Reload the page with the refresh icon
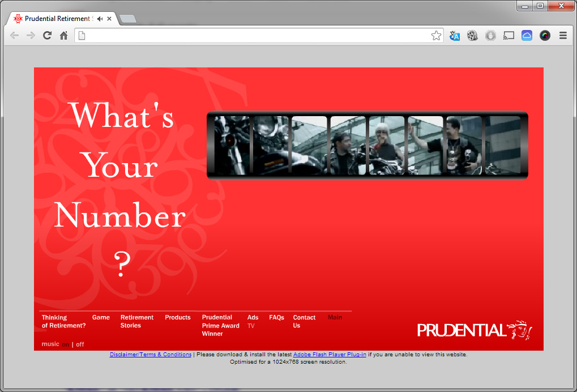 point(47,35)
